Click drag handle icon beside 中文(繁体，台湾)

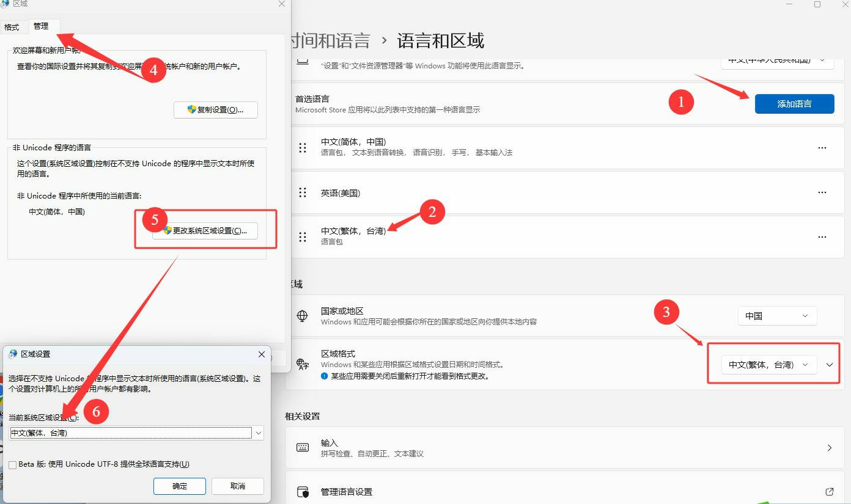(302, 236)
